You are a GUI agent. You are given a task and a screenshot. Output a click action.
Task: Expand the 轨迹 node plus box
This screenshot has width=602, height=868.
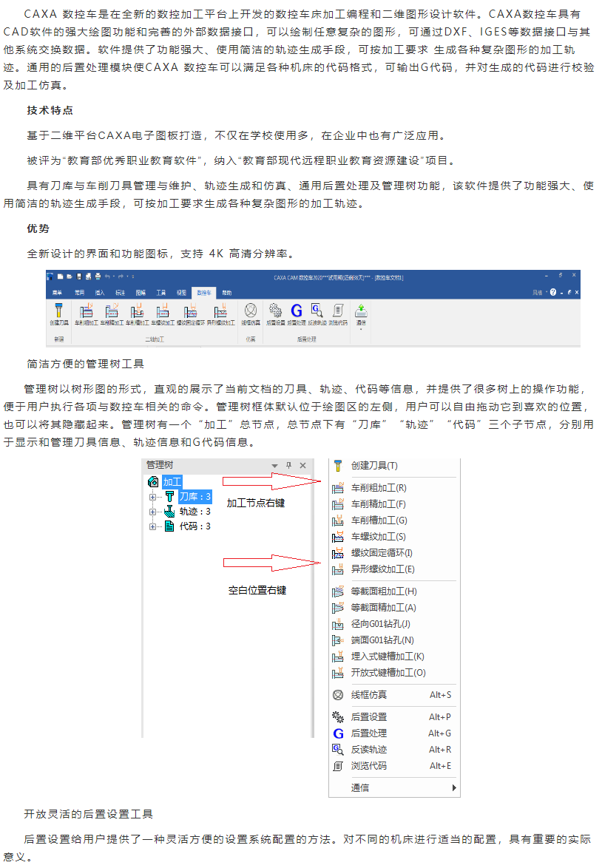click(152, 512)
